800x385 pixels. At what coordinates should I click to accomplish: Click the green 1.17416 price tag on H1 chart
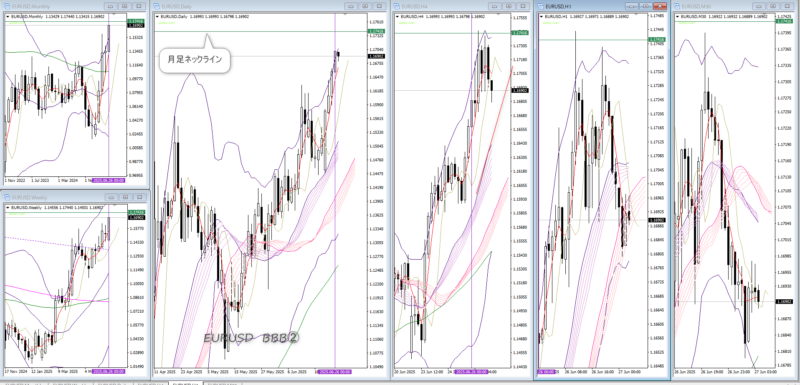656,39
